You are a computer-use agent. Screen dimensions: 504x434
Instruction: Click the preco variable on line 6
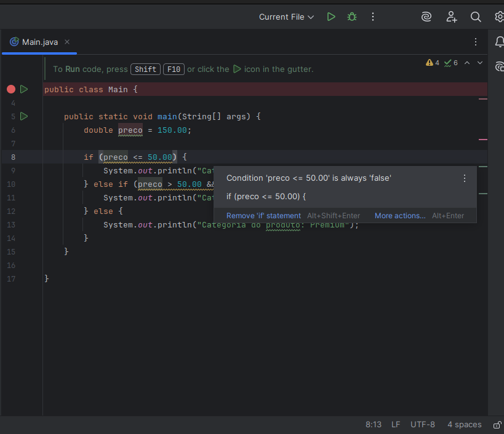point(130,130)
